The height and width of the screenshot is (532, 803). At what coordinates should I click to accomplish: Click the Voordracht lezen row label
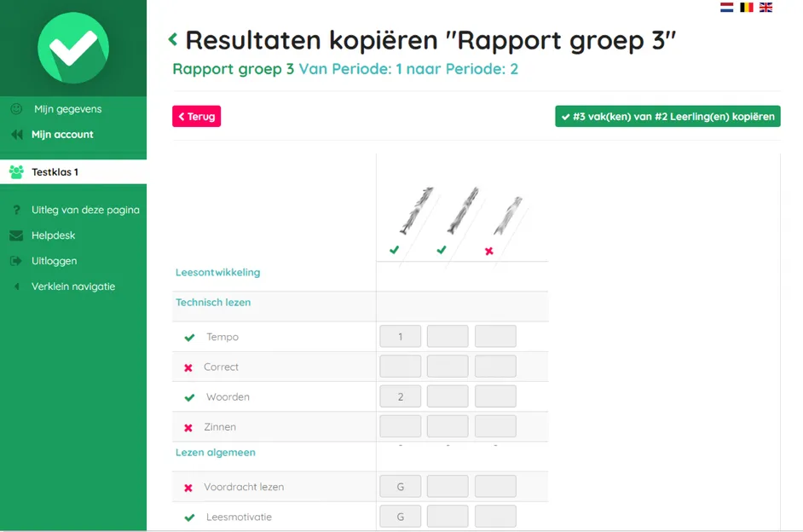click(244, 487)
